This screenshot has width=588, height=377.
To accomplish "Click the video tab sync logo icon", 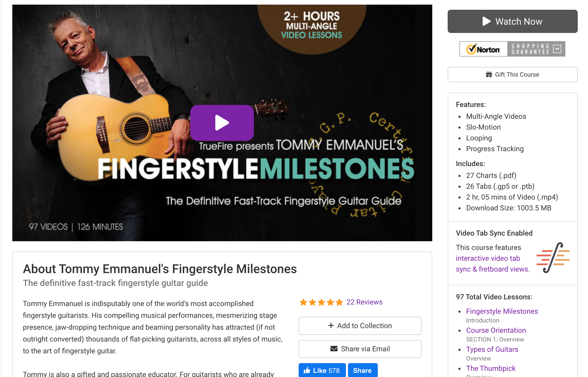I will pos(553,258).
